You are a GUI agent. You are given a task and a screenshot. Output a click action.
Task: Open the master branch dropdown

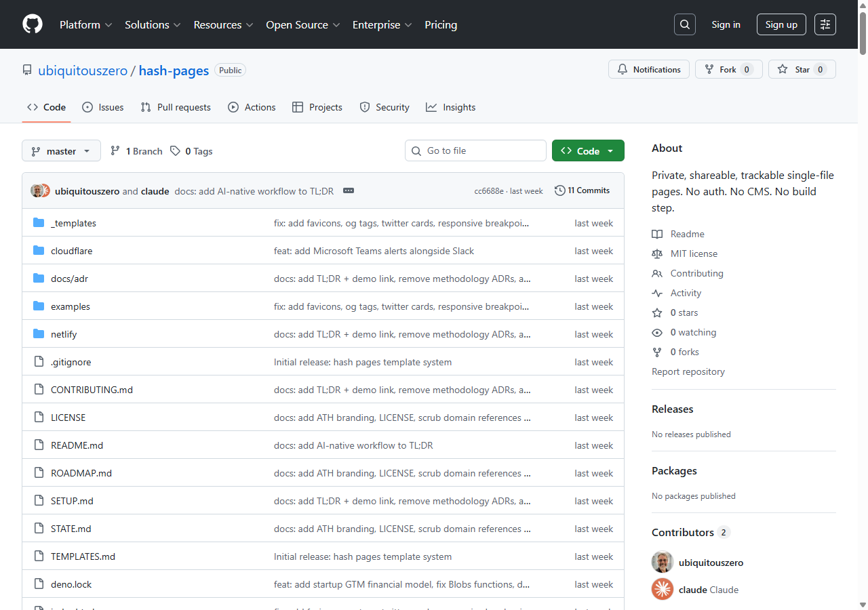(x=61, y=151)
